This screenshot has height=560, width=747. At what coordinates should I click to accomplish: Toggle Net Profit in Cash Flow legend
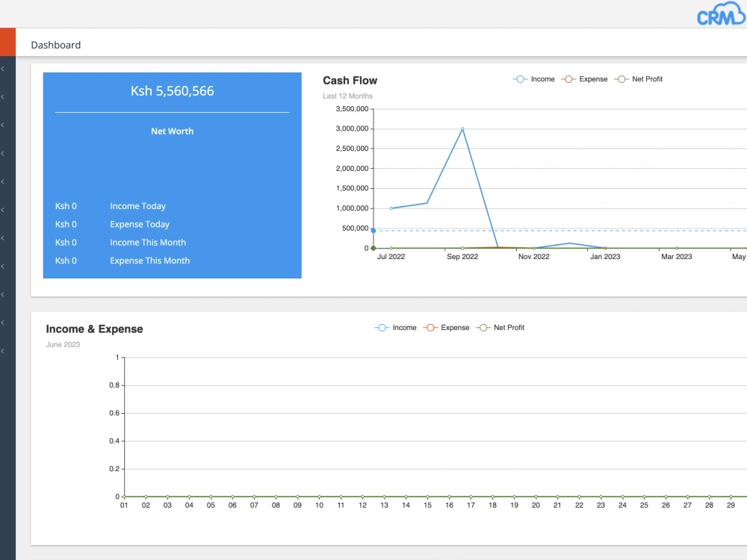click(x=639, y=79)
